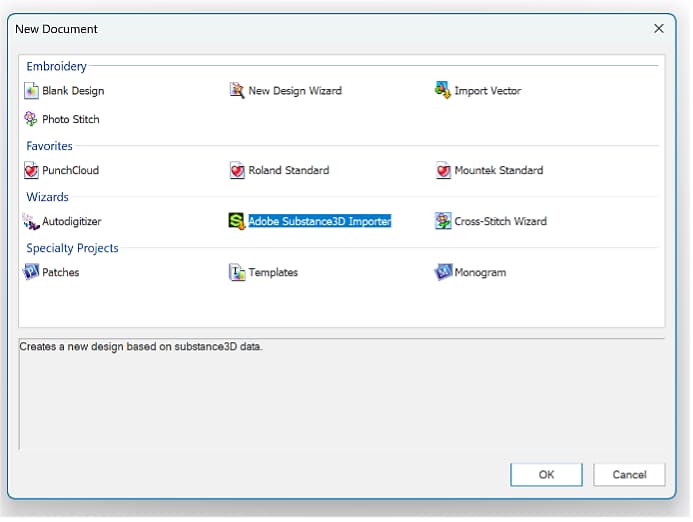Click the Adobe Substance3D Importer icon

pos(237,222)
